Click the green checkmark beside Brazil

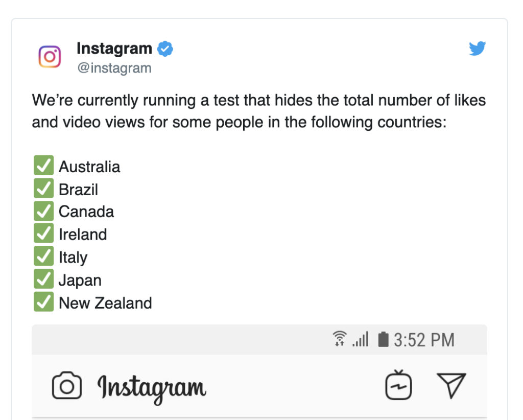point(44,188)
